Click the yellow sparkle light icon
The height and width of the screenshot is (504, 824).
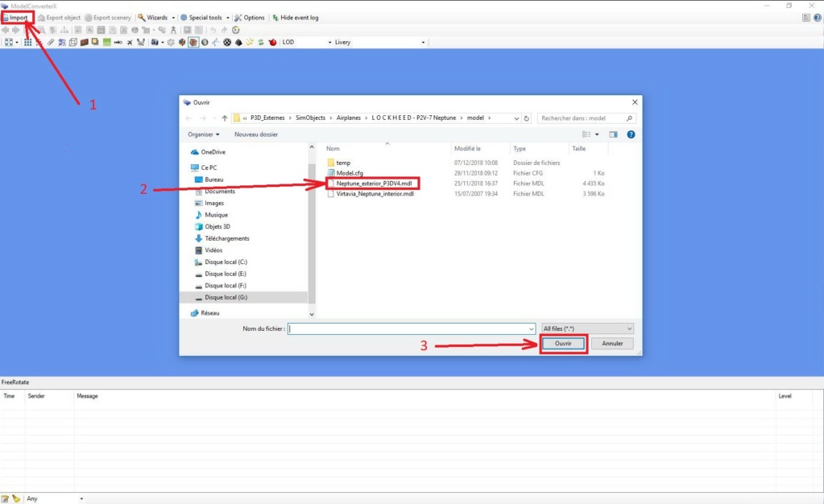coord(250,42)
